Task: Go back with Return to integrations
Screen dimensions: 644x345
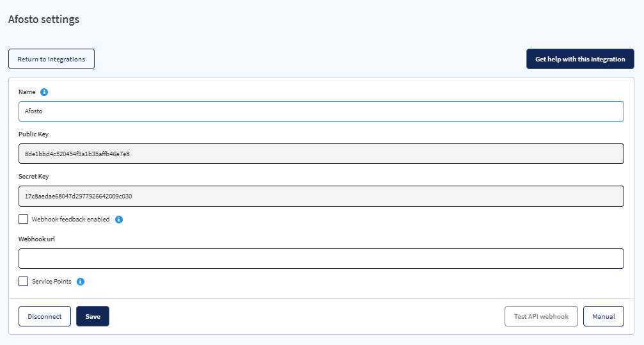Action: [x=51, y=59]
